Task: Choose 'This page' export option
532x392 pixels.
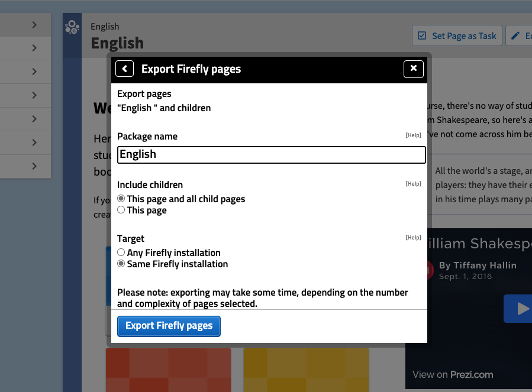Action: point(121,210)
